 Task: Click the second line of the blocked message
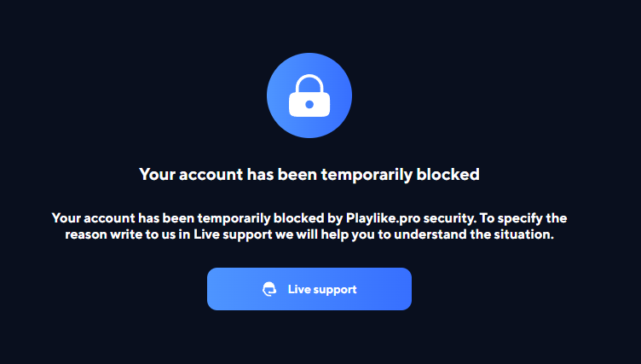309,234
